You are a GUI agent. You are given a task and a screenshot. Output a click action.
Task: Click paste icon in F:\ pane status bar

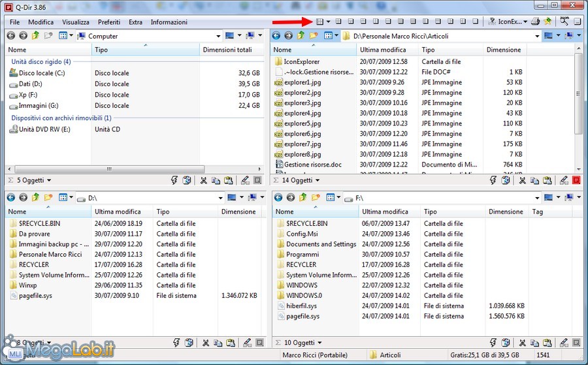(x=547, y=343)
